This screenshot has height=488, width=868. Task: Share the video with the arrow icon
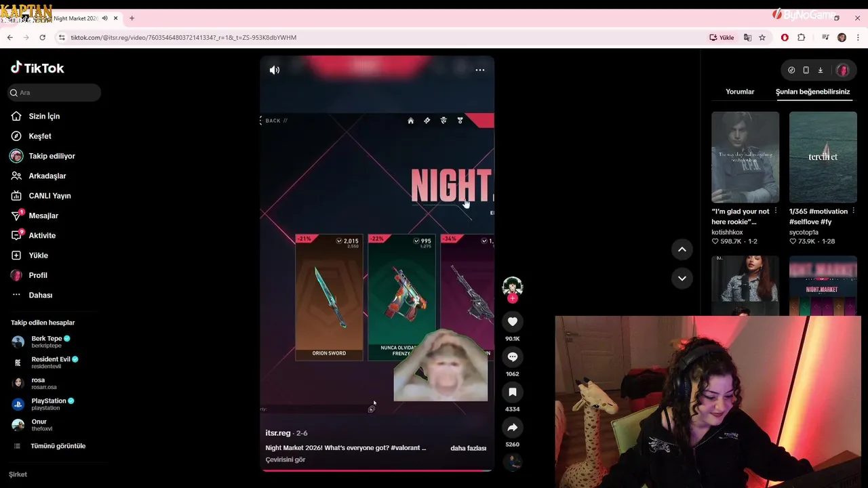pos(513,428)
